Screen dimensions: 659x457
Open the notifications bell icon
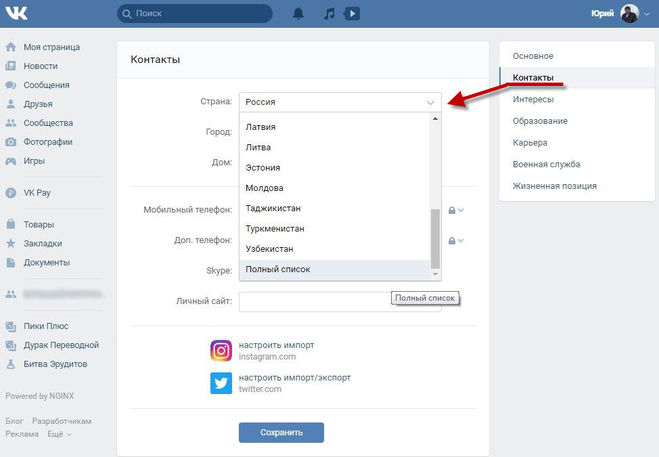click(298, 14)
